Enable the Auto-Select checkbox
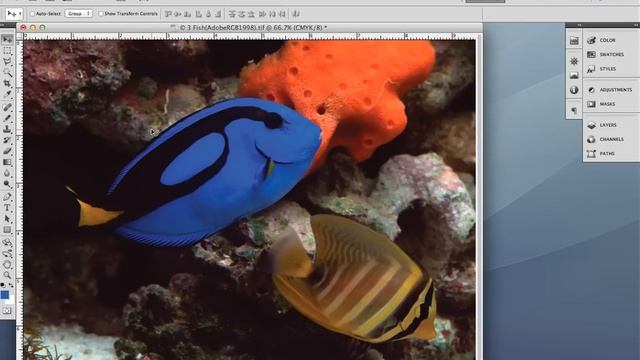Image resolution: width=640 pixels, height=360 pixels. pyautogui.click(x=32, y=14)
